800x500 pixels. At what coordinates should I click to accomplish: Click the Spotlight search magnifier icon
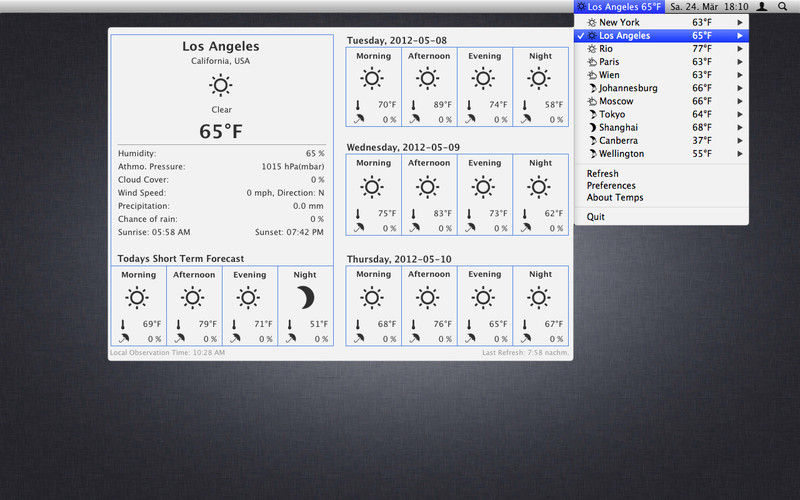[x=782, y=6]
